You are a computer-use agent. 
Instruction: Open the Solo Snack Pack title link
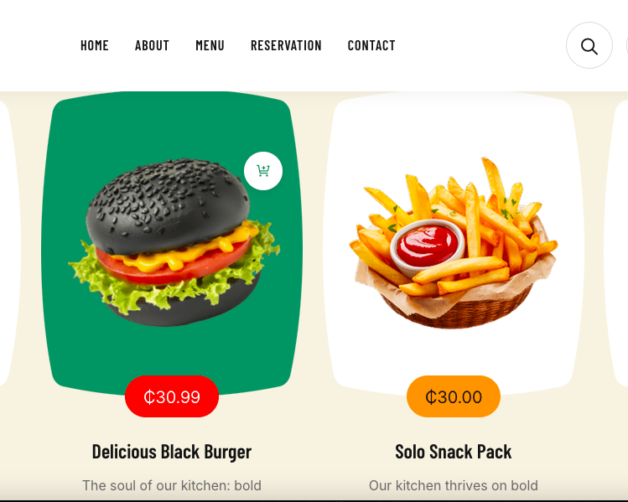click(453, 452)
